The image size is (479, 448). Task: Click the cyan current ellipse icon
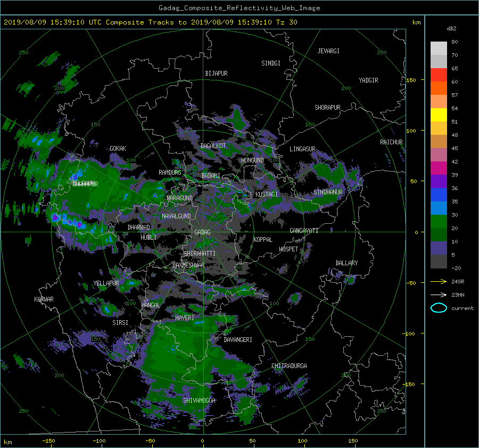439,308
